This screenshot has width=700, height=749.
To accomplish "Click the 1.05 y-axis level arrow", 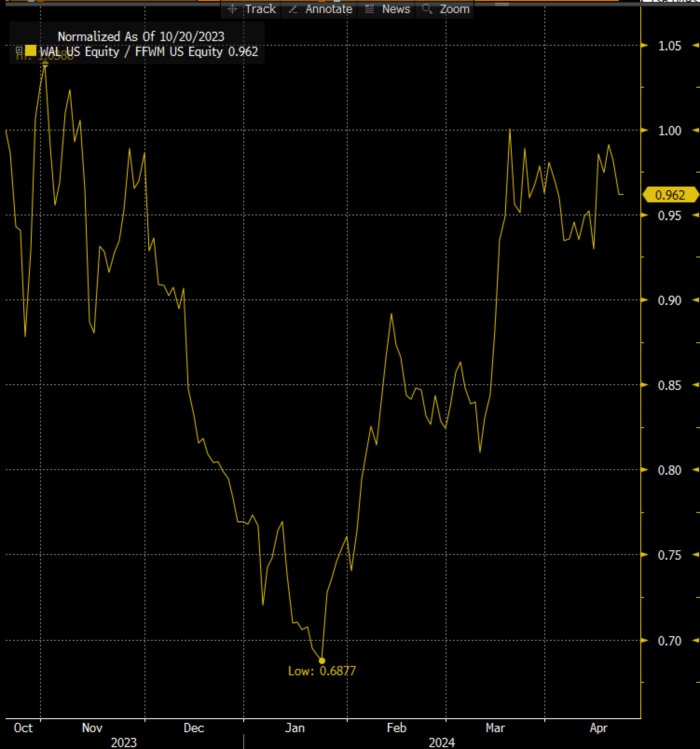I will 645,46.
